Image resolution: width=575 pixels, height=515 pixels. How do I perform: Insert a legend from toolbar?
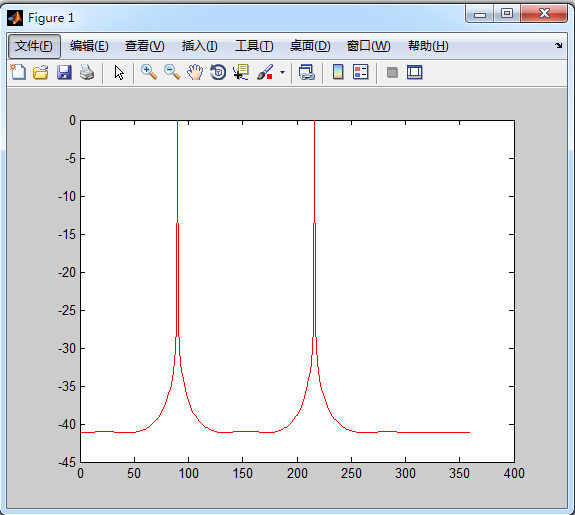pyautogui.click(x=360, y=72)
